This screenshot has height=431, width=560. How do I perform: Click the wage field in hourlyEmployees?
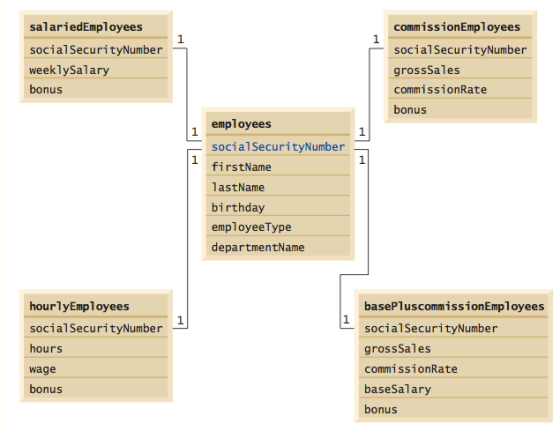point(96,369)
